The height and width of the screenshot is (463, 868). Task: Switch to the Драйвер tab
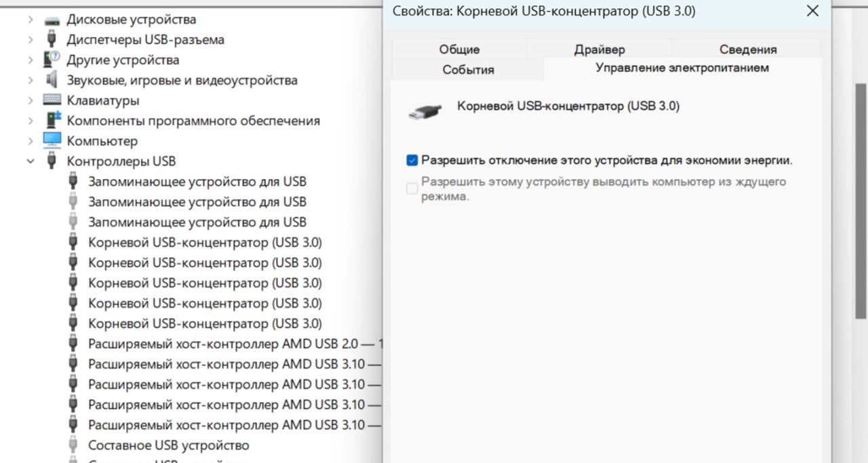(599, 49)
